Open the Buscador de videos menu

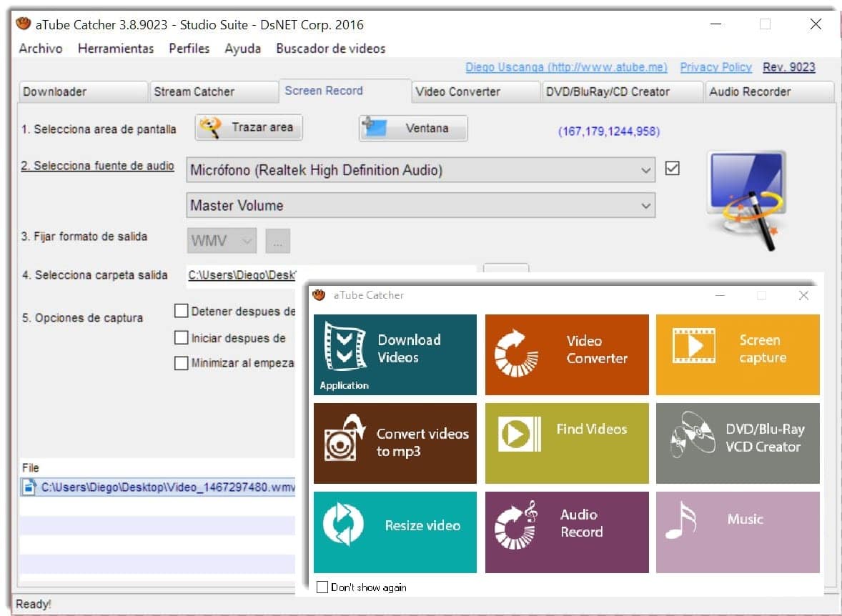[331, 49]
